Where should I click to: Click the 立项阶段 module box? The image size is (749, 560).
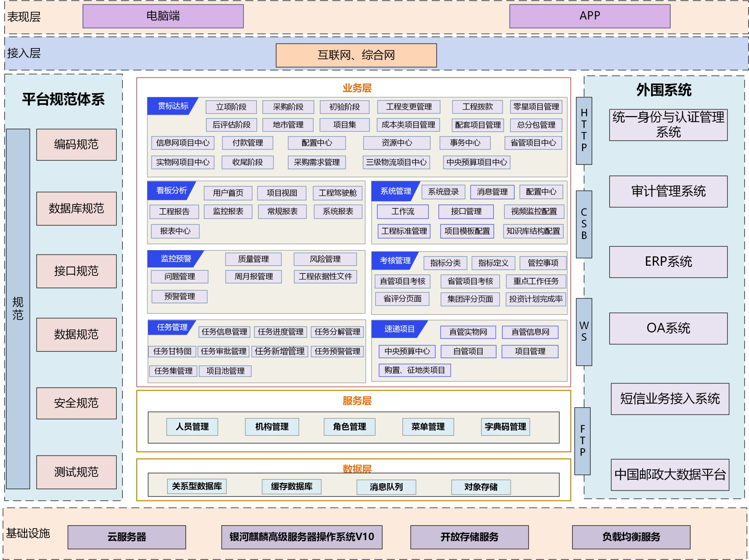231,107
